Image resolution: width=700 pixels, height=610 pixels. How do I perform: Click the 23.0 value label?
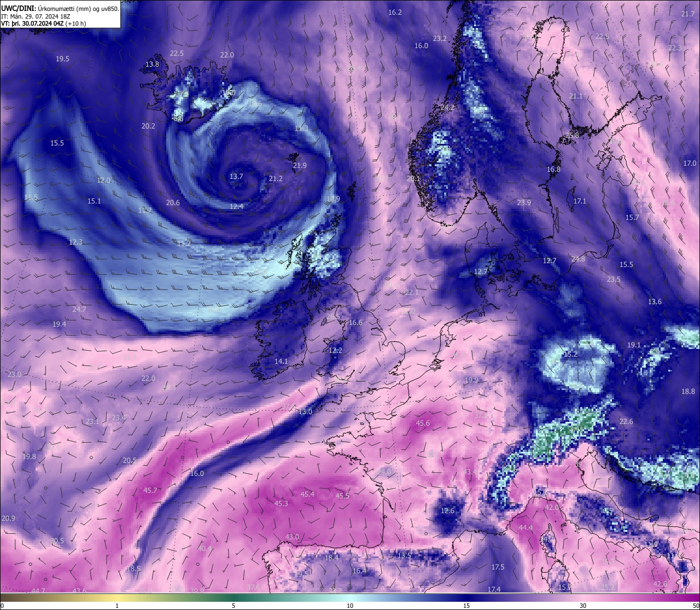[x=15, y=374]
